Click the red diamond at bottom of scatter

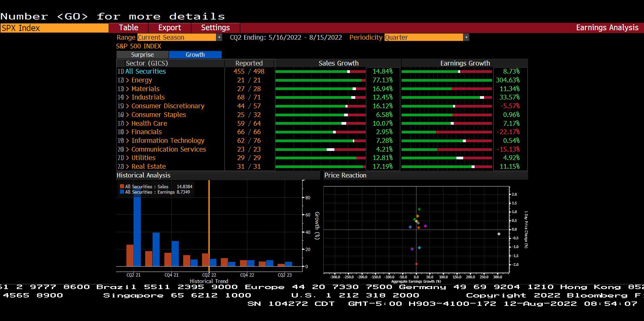[x=416, y=264]
